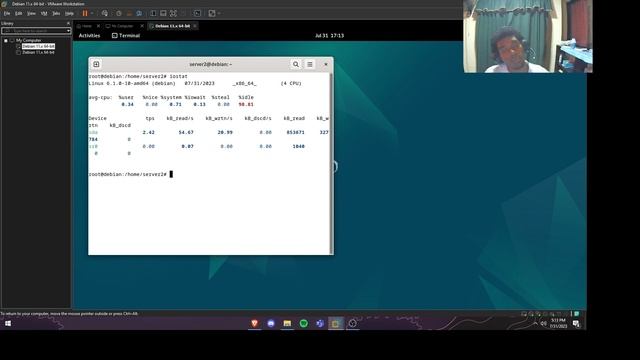
Task: Open the VM menu
Action: tap(44, 13)
